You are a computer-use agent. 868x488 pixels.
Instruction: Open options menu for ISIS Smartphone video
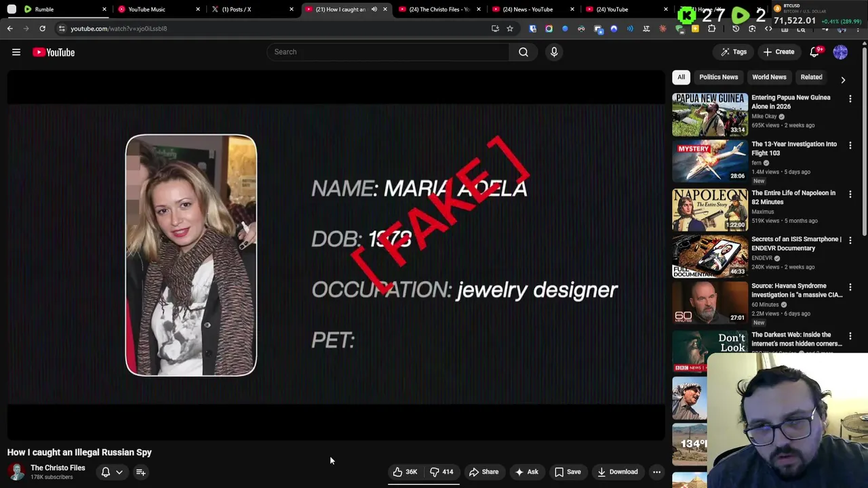[850, 241]
